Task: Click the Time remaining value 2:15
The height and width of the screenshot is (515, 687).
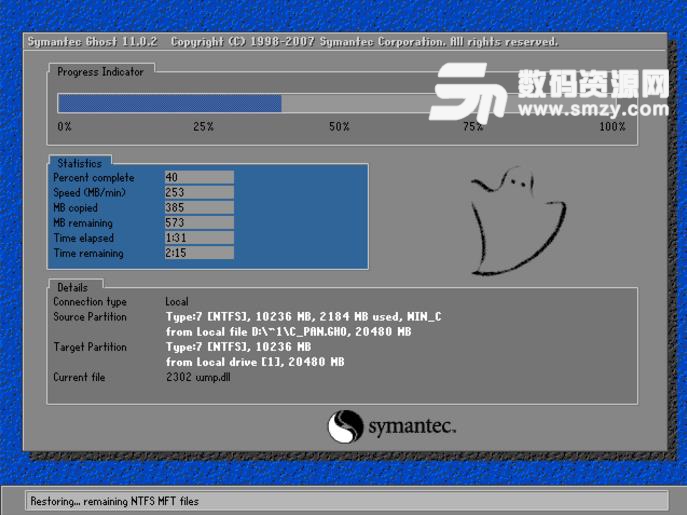Action: coord(199,253)
